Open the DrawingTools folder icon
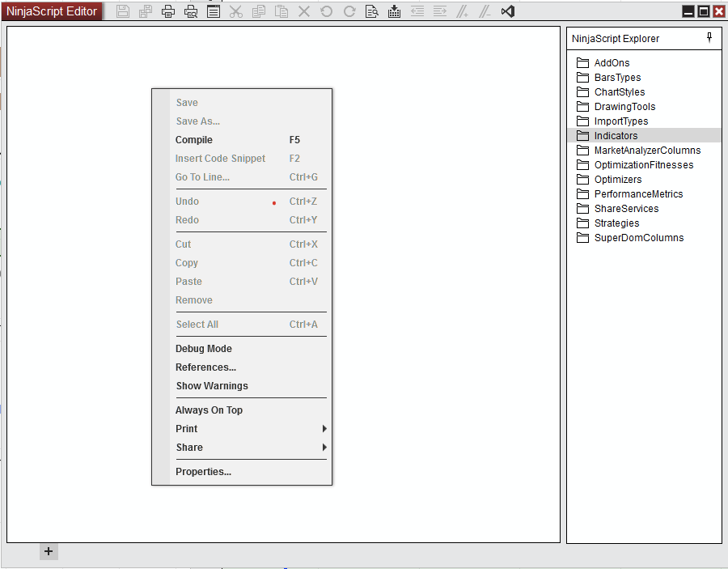 tap(582, 106)
